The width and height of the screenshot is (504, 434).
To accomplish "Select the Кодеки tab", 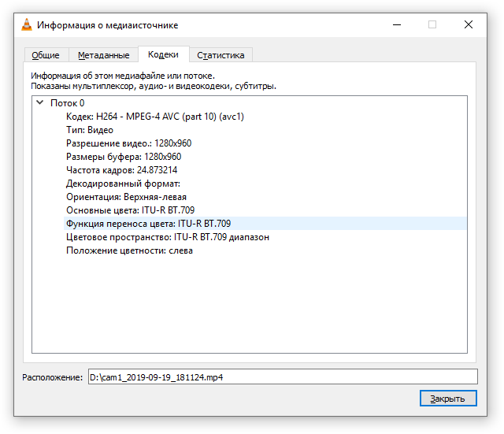I will pyautogui.click(x=163, y=54).
